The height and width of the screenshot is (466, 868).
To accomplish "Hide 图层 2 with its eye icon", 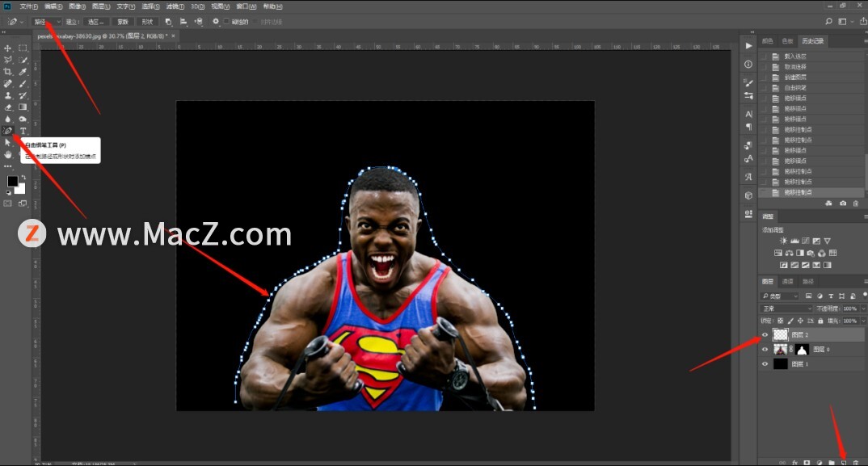I will tap(765, 335).
